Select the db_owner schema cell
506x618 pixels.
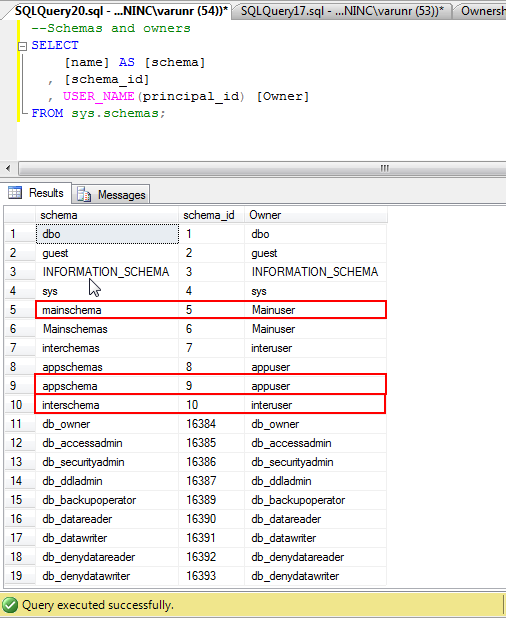click(107, 424)
